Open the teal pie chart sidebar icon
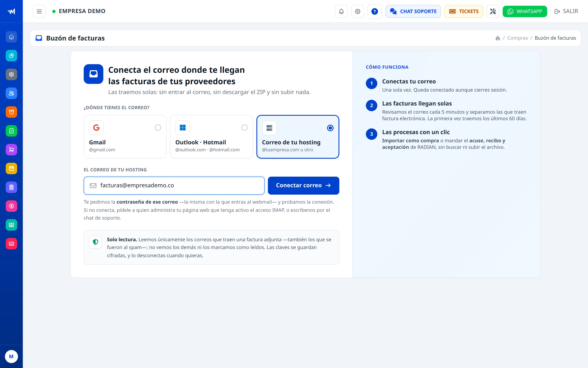This screenshot has width=588, height=368. pos(11,56)
